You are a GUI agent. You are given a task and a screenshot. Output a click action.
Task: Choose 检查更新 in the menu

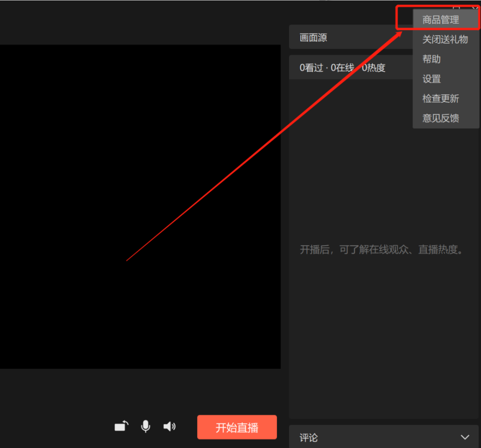pyautogui.click(x=446, y=99)
